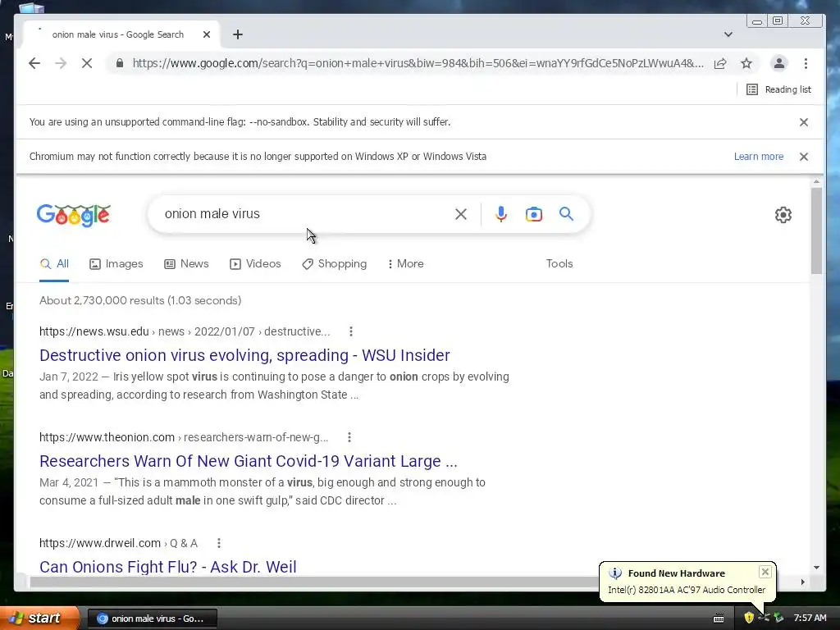The height and width of the screenshot is (630, 840).
Task: Click the About 2,730,000 results text
Action: coord(140,300)
